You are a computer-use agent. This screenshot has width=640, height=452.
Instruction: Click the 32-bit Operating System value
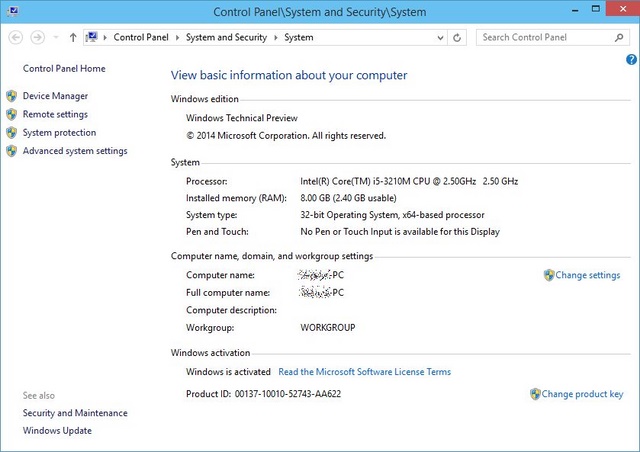click(x=392, y=215)
